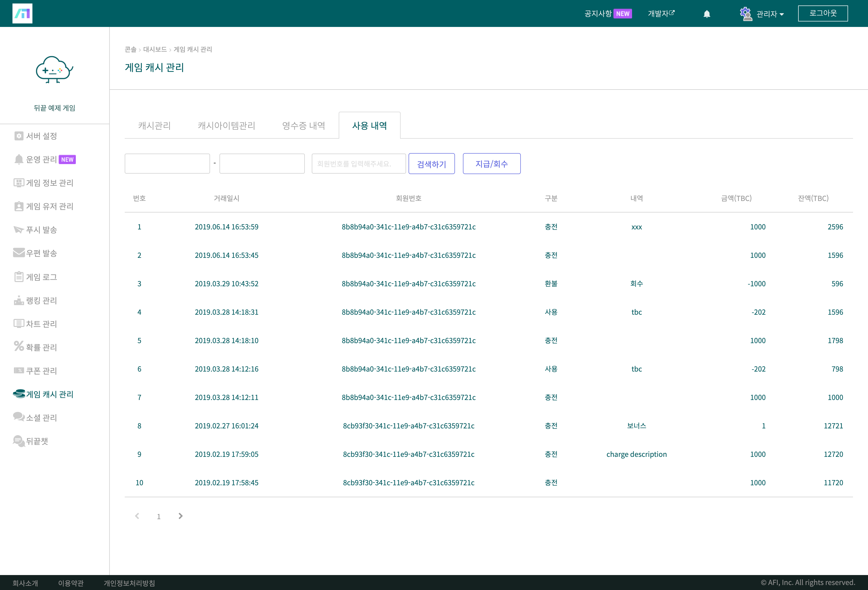Open 랭킹 관리 in the sidebar
The image size is (868, 590).
(x=42, y=300)
